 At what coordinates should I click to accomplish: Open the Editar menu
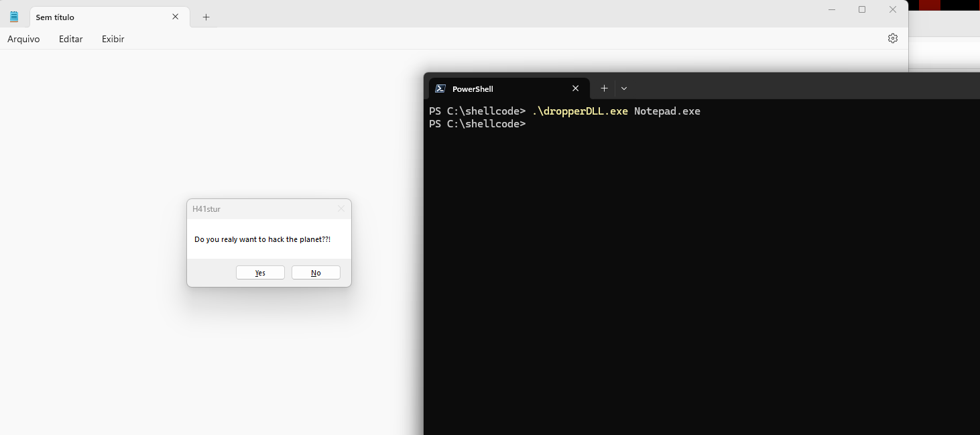[x=70, y=39]
